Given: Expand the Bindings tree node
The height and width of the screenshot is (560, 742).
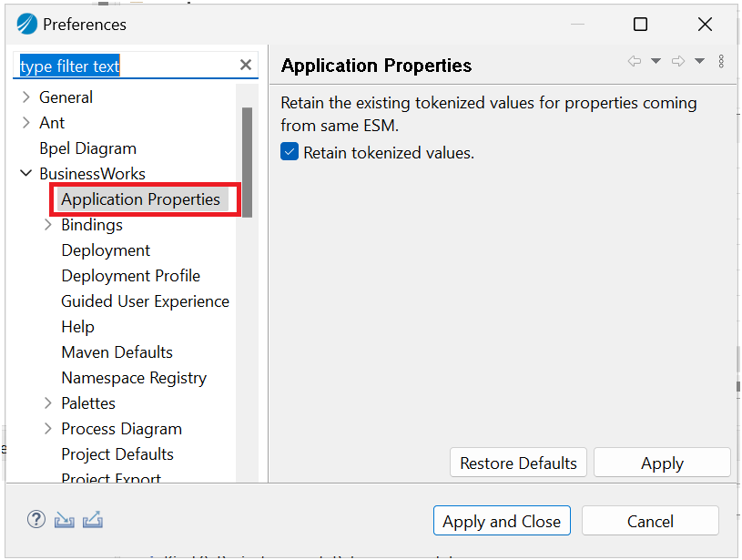Looking at the screenshot, I should pos(47,225).
